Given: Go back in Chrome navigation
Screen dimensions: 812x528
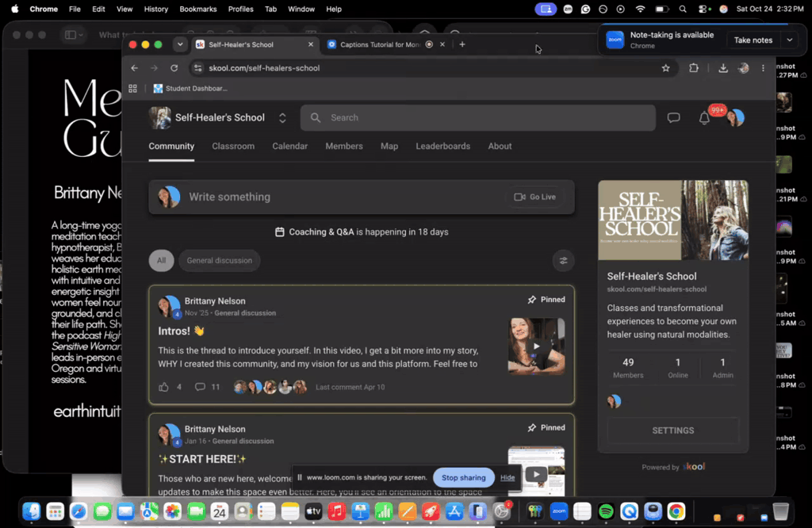Looking at the screenshot, I should pyautogui.click(x=135, y=68).
